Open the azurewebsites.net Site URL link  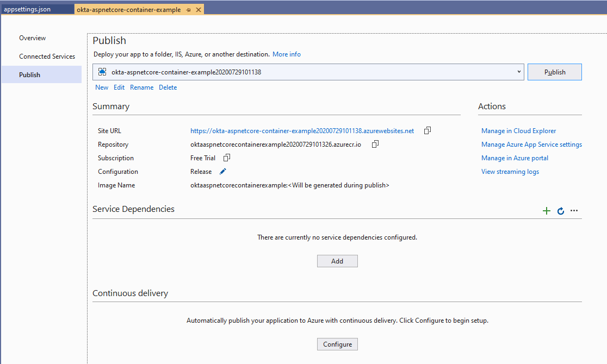pos(302,131)
